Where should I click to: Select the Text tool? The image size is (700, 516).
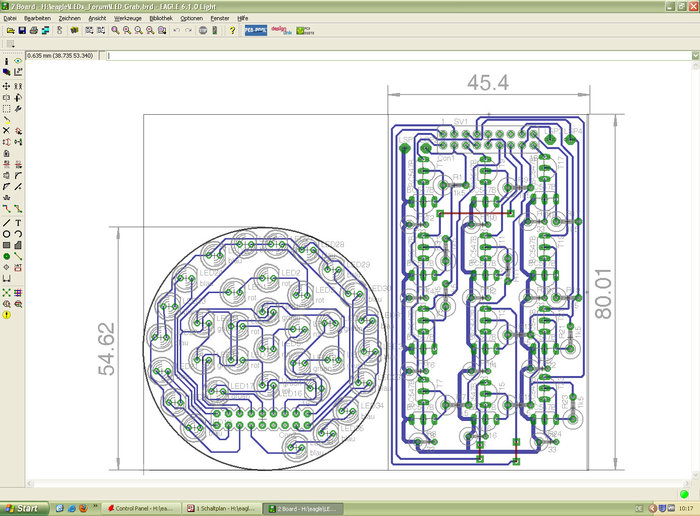click(x=19, y=222)
